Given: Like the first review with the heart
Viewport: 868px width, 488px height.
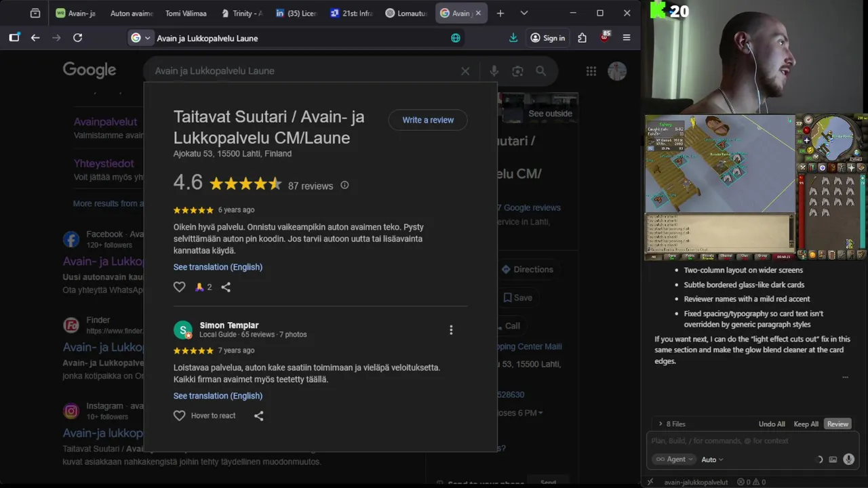Looking at the screenshot, I should [179, 287].
